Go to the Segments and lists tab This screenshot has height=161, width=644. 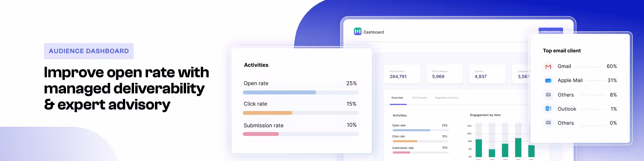(x=446, y=98)
